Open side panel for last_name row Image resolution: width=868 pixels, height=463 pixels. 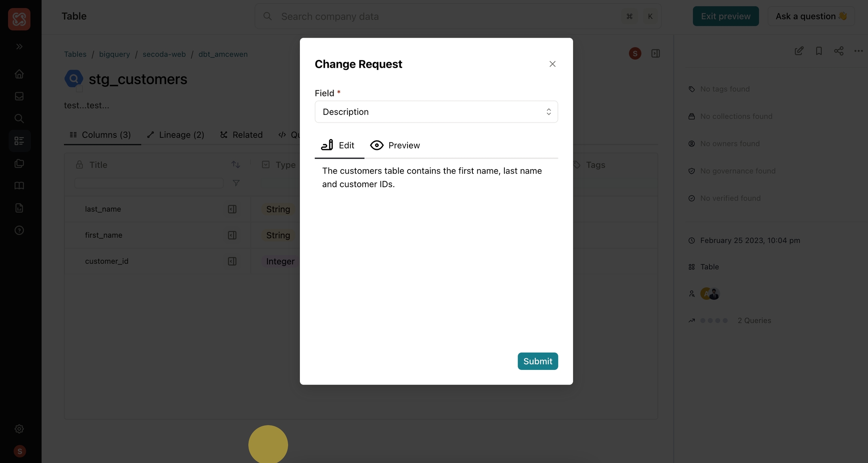(232, 209)
